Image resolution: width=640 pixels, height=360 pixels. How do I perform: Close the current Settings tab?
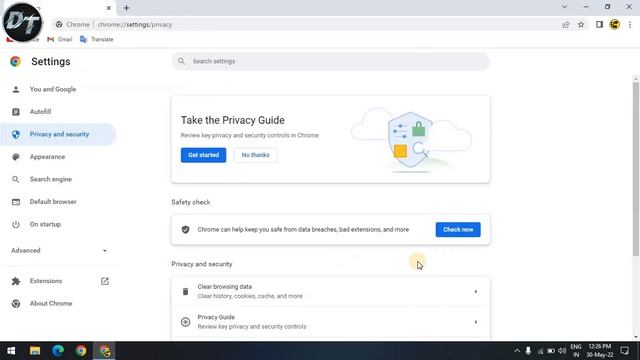109,8
